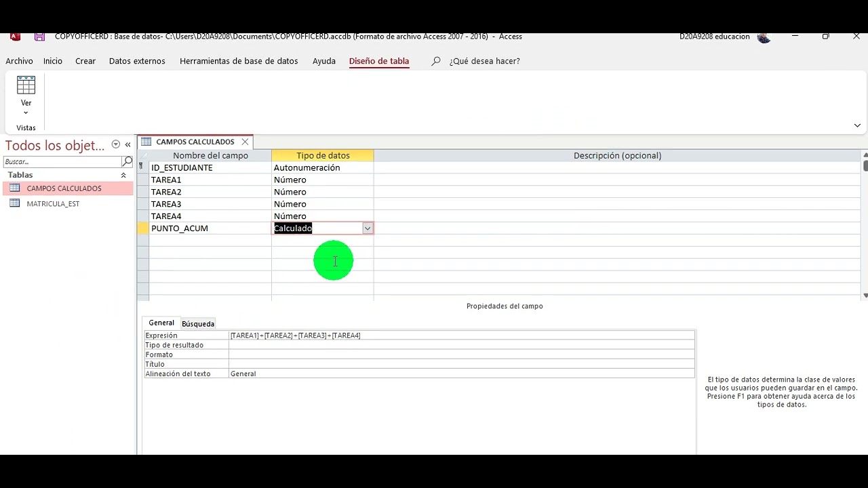This screenshot has height=488, width=868.
Task: Click the field grid vertical scrollbar
Action: tap(865, 225)
